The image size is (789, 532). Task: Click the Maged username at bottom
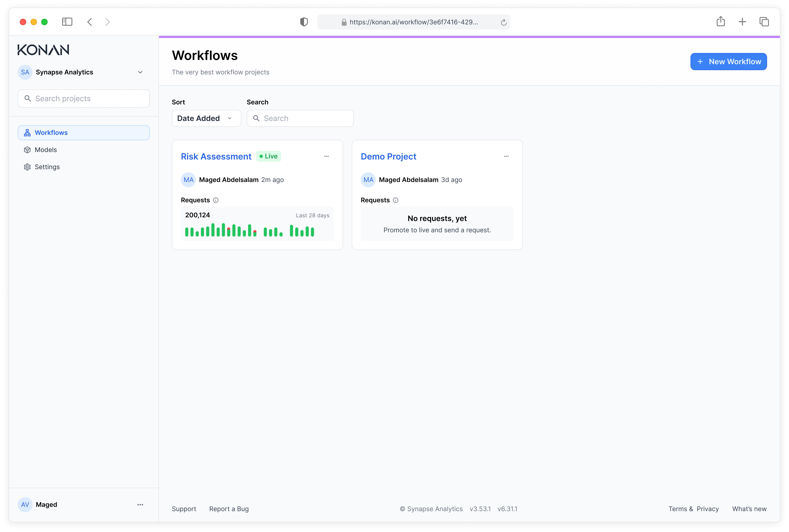tap(47, 505)
